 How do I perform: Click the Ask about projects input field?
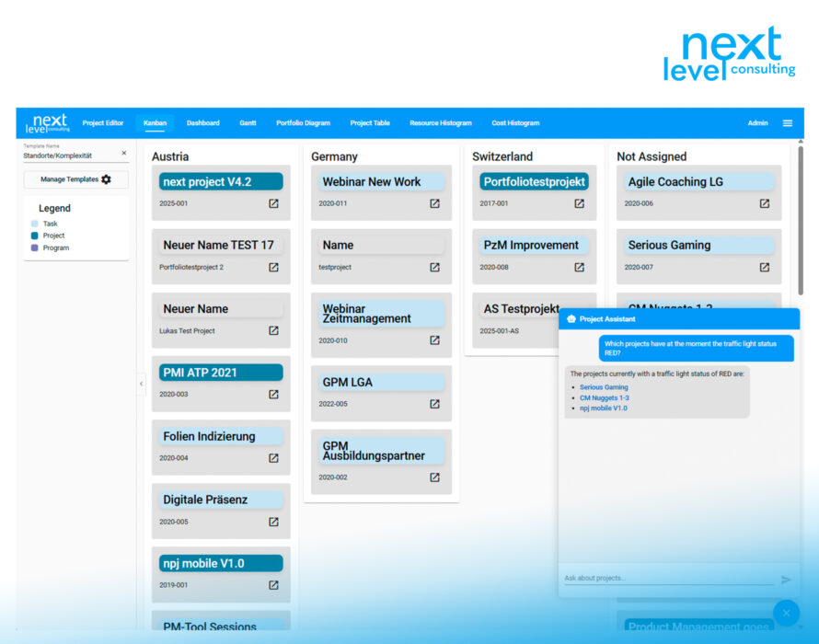tap(668, 578)
